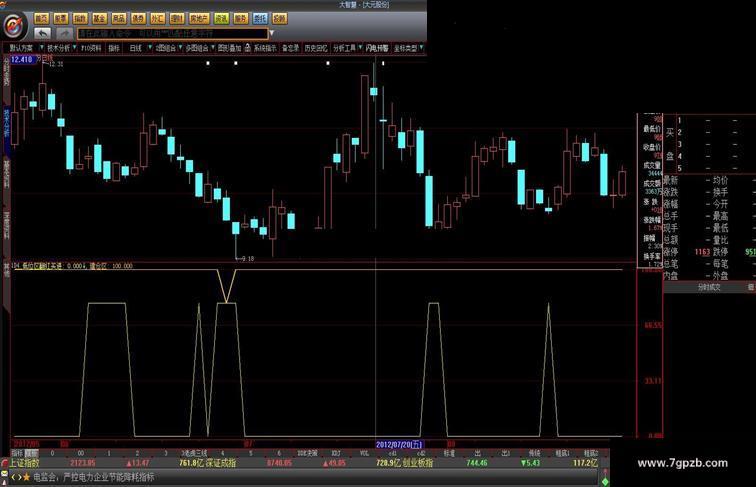This screenshot has width=756, height=487.
Task: Open the F10资料 menu item
Action: pyautogui.click(x=91, y=48)
